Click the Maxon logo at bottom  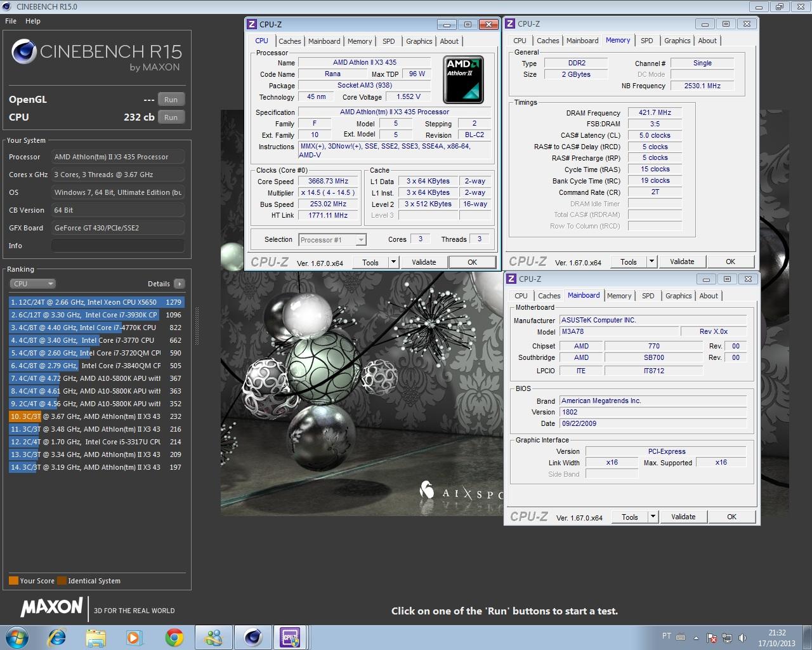(52, 607)
